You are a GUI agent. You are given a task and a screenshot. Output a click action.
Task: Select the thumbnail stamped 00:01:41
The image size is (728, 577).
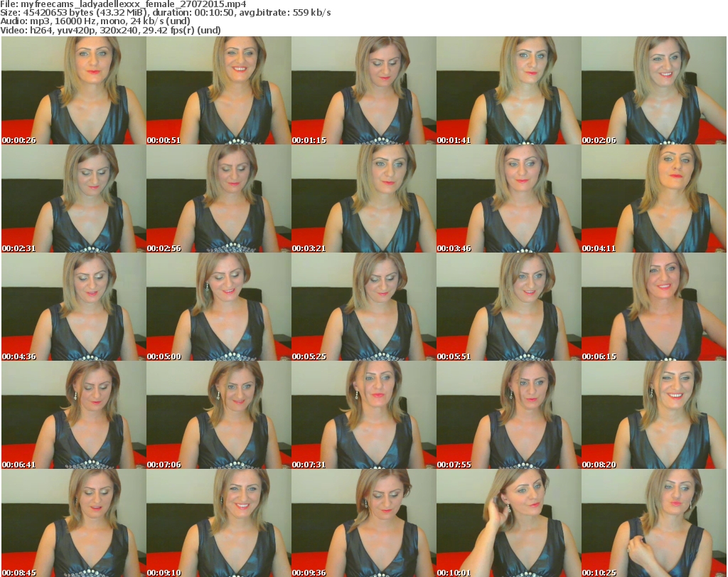point(509,90)
